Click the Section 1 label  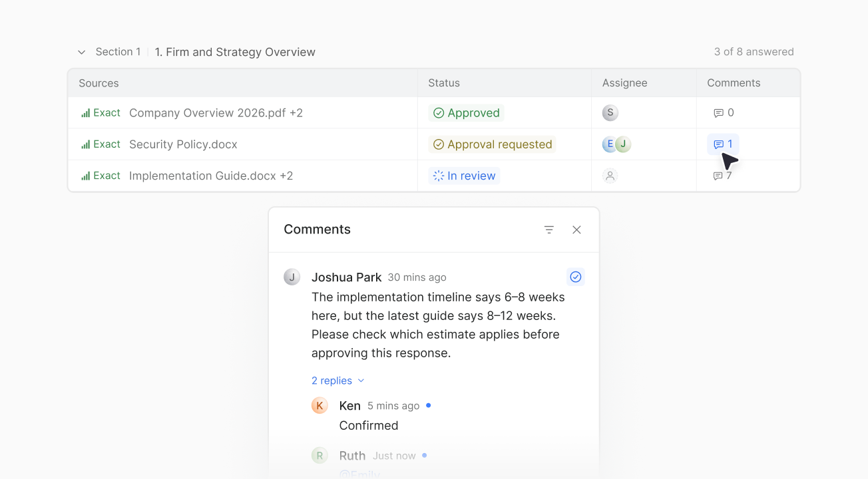click(x=118, y=52)
